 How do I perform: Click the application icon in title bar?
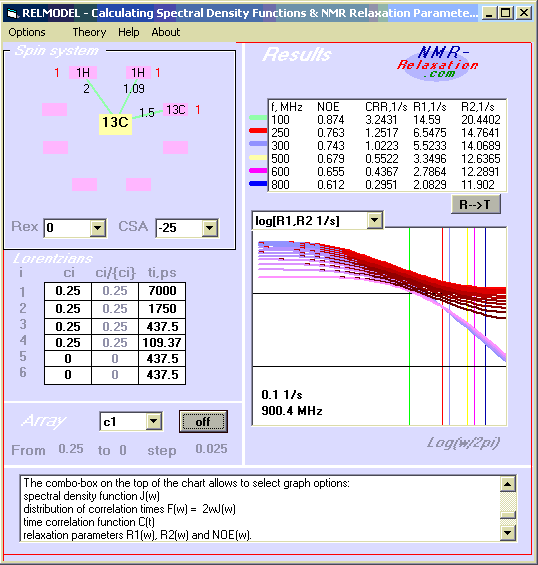click(x=12, y=13)
